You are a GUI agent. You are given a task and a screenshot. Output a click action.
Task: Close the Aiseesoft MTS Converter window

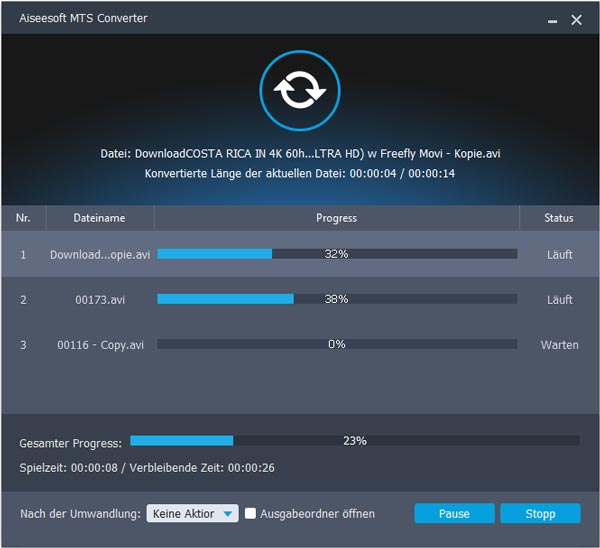(x=576, y=20)
